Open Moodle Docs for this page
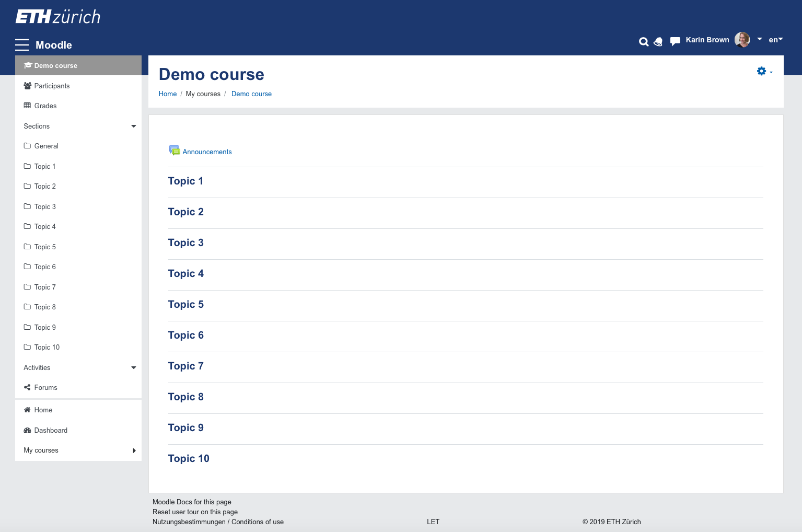The width and height of the screenshot is (802, 532). point(192,502)
